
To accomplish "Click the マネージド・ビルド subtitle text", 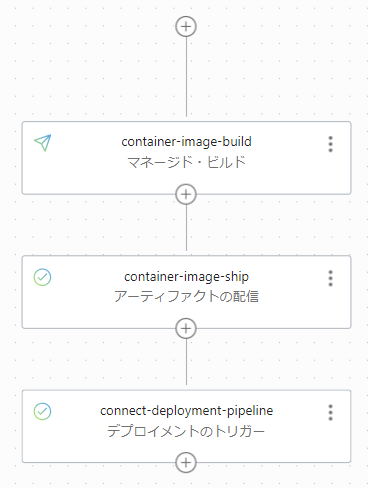I will tap(186, 162).
